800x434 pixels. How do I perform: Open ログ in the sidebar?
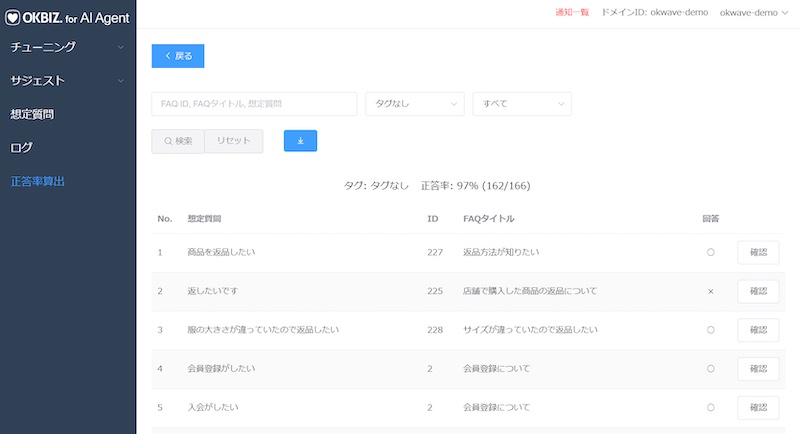click(21, 147)
